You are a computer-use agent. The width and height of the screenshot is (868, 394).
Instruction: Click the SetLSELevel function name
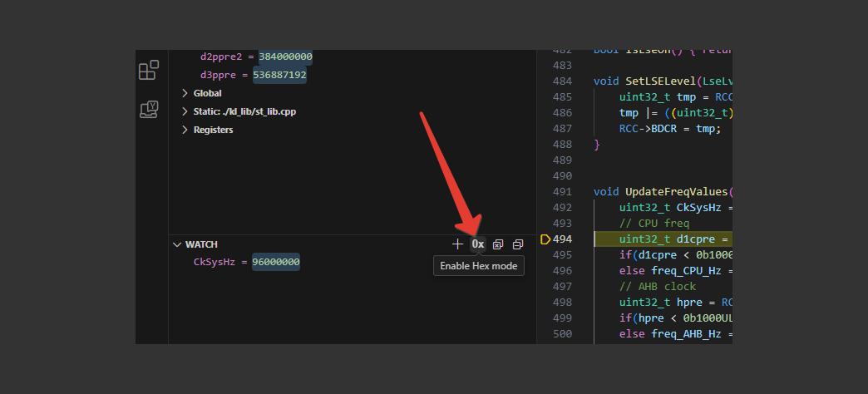pyautogui.click(x=660, y=81)
